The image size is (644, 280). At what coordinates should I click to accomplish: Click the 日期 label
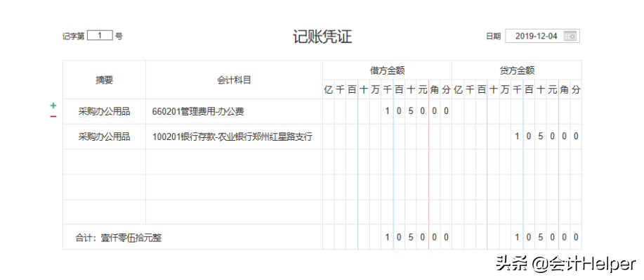pos(493,37)
